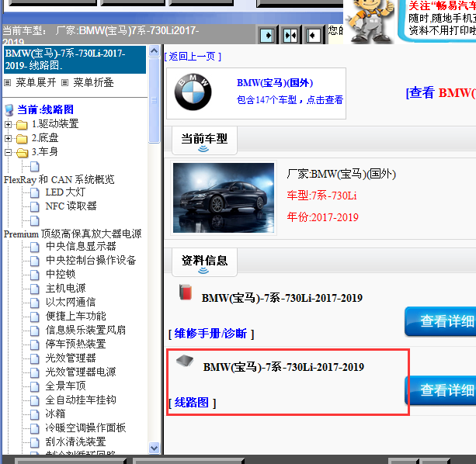Click the computer icon beside 当前:线路图
The height and width of the screenshot is (464, 476).
coord(9,110)
